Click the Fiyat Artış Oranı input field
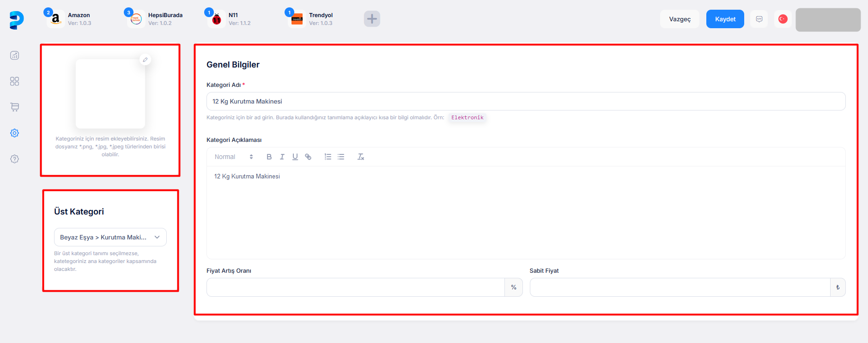This screenshot has height=343, width=868. tap(355, 288)
